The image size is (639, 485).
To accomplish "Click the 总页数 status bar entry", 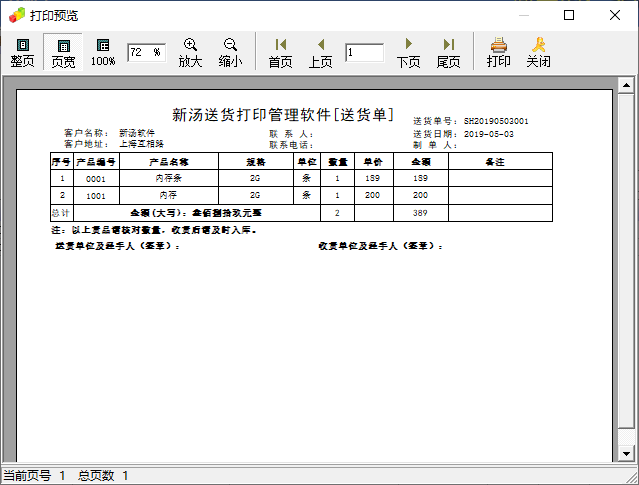I will click(103, 475).
